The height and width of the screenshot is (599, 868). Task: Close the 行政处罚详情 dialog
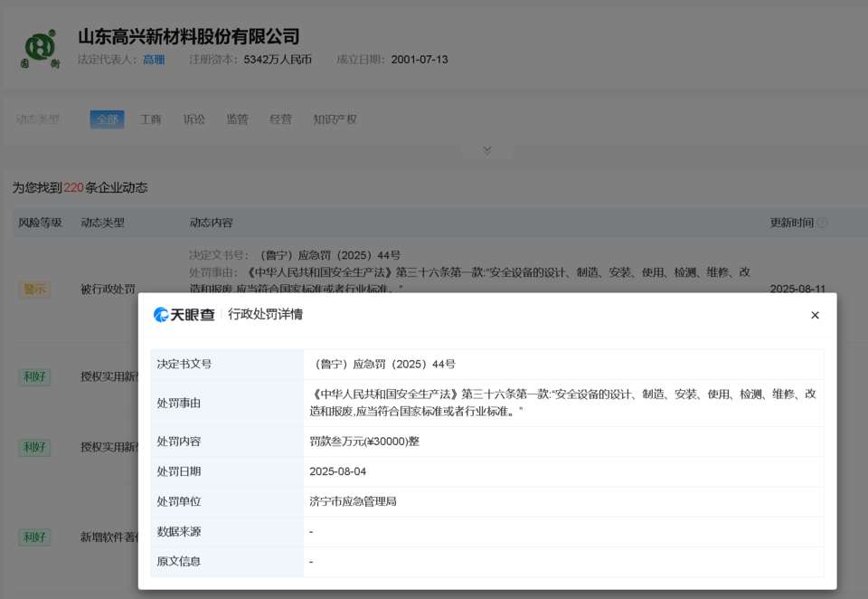point(815,315)
